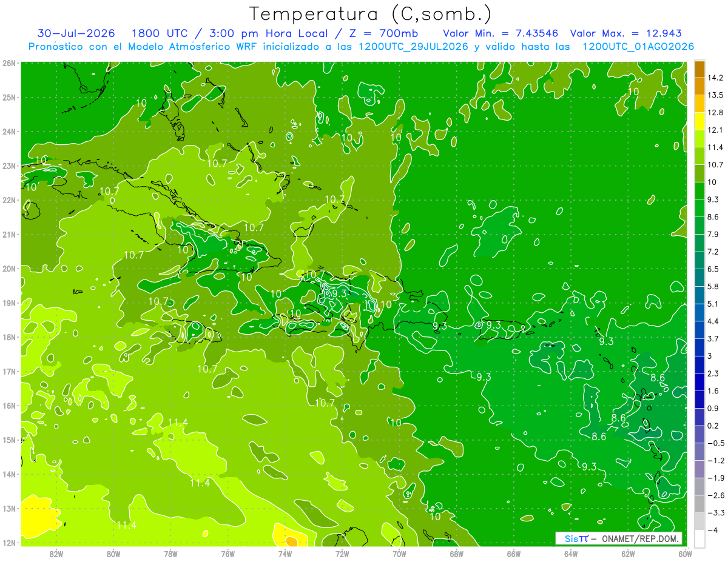Click the title "Temperatura (C,somb.)"

point(371,14)
